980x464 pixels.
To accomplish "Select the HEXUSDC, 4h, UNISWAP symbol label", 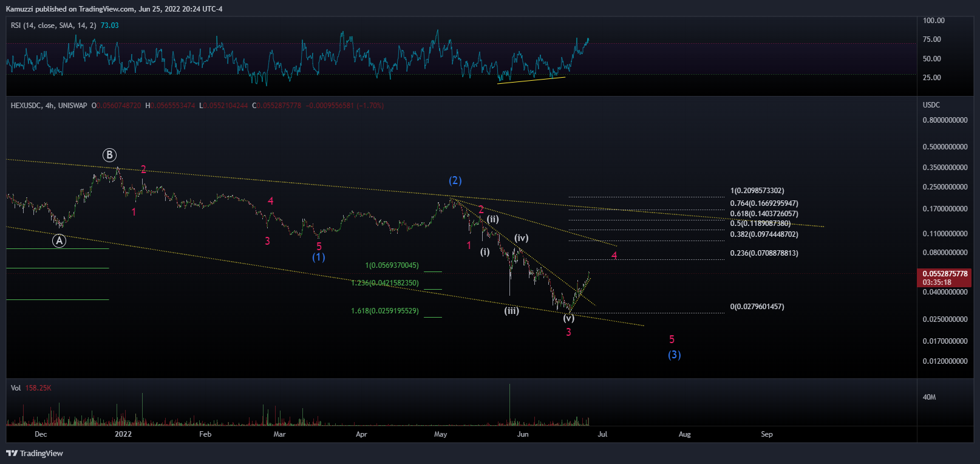I will coord(49,106).
